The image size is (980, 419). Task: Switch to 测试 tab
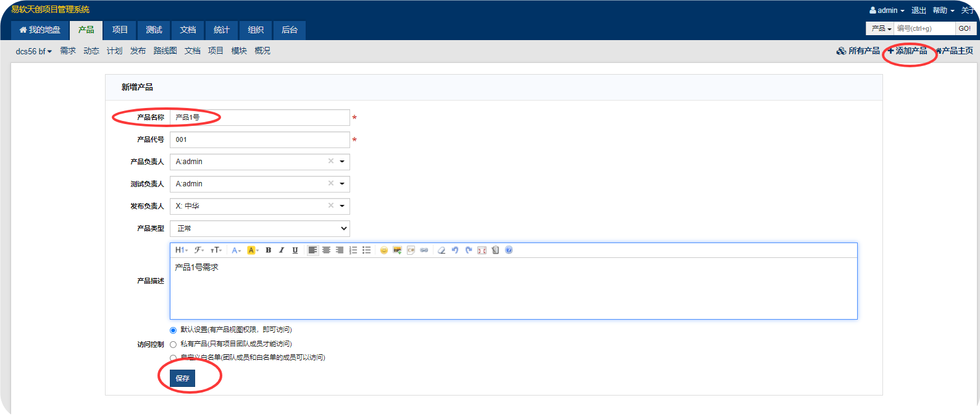tap(154, 30)
